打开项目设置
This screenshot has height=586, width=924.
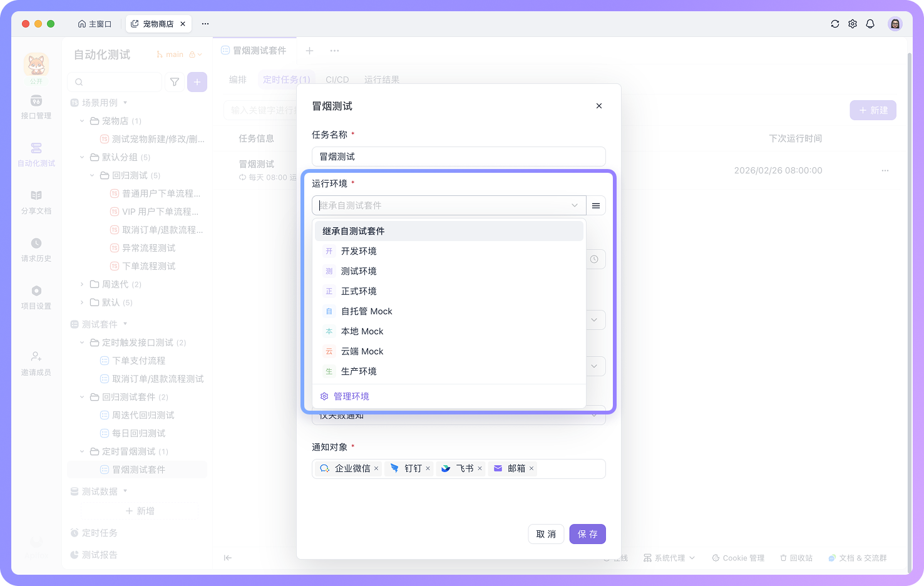coord(36,297)
